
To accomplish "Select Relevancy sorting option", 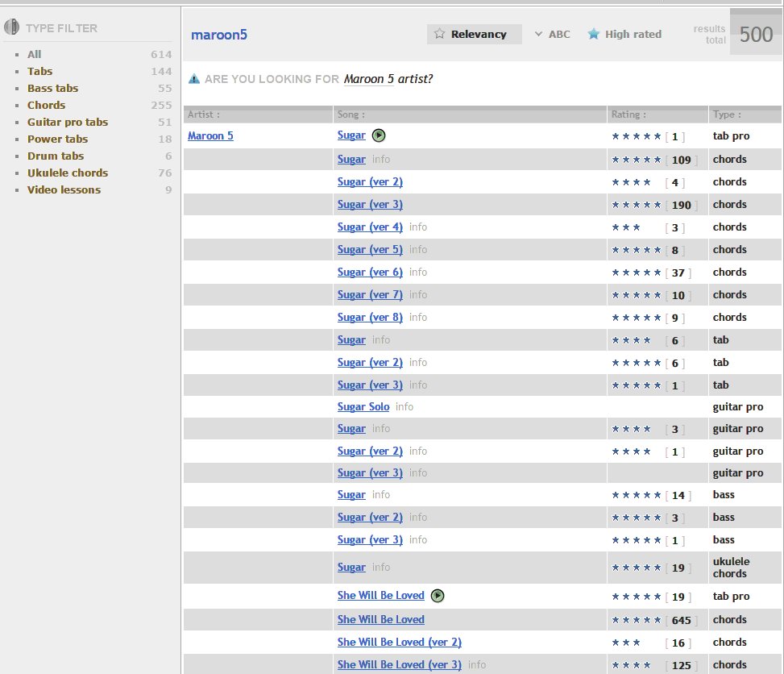I will coord(479,34).
